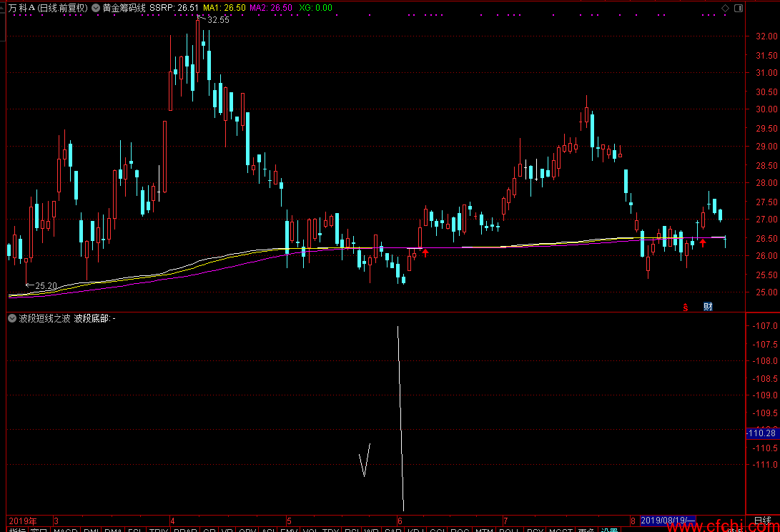Switch to the EMV indicator tab

(x=289, y=530)
